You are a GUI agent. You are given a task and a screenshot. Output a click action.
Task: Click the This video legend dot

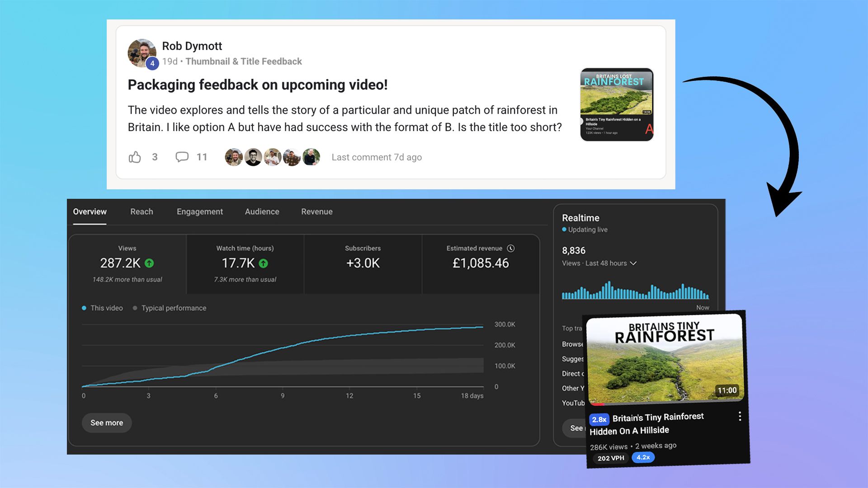point(84,308)
